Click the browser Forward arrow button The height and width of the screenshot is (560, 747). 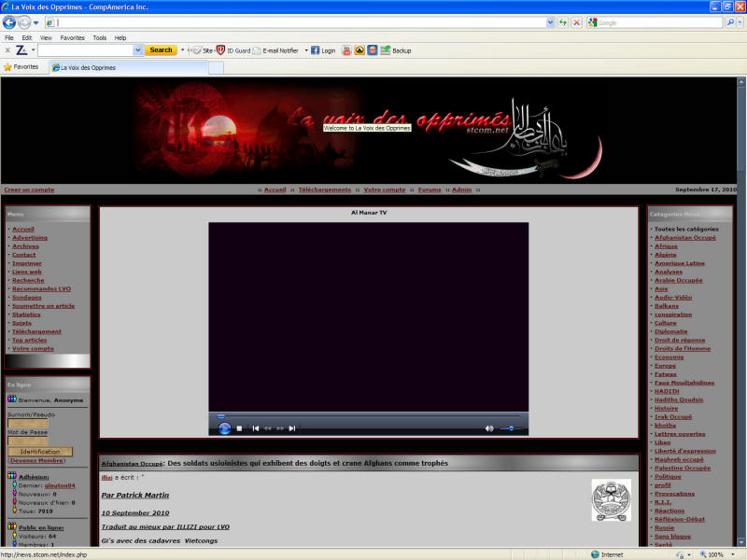tap(24, 22)
